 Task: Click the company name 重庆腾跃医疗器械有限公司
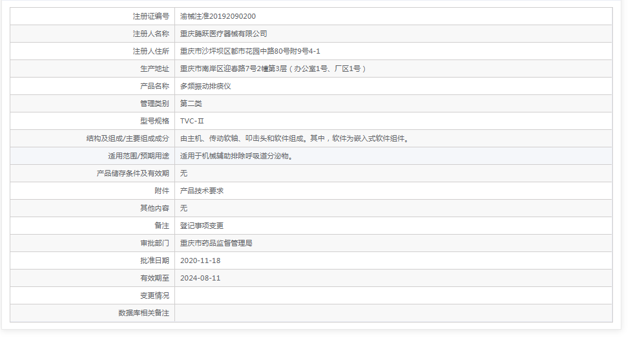click(223, 34)
